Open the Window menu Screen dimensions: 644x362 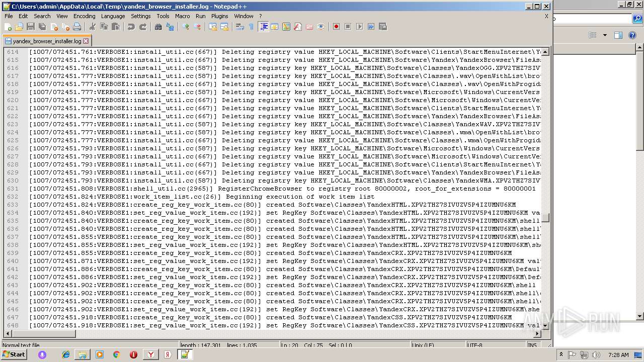tap(244, 16)
